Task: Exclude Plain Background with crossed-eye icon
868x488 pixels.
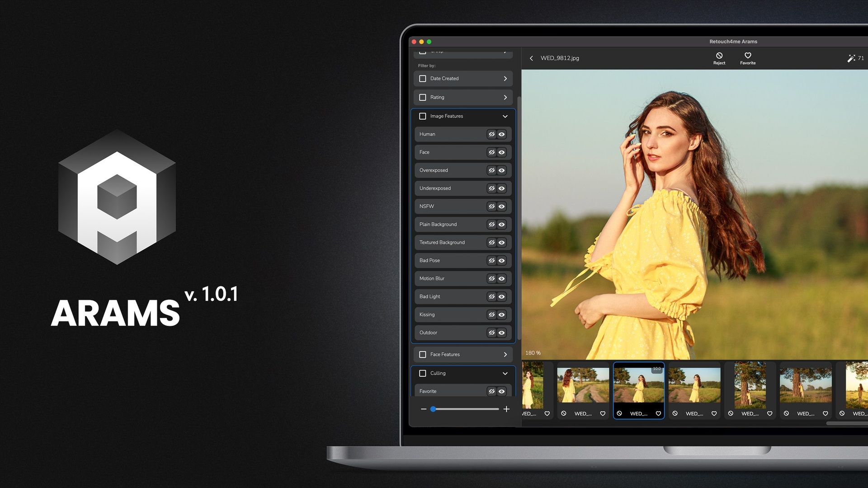Action: pos(492,225)
